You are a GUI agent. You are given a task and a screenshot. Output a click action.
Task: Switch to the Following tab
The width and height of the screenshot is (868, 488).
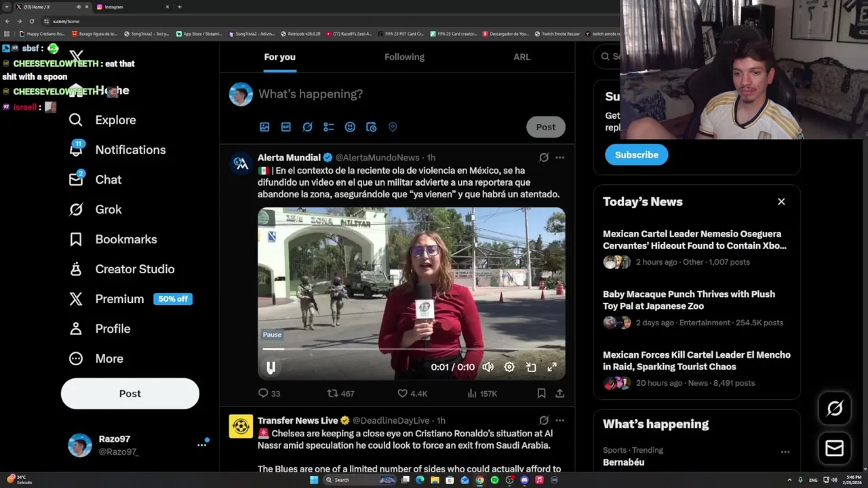point(404,57)
